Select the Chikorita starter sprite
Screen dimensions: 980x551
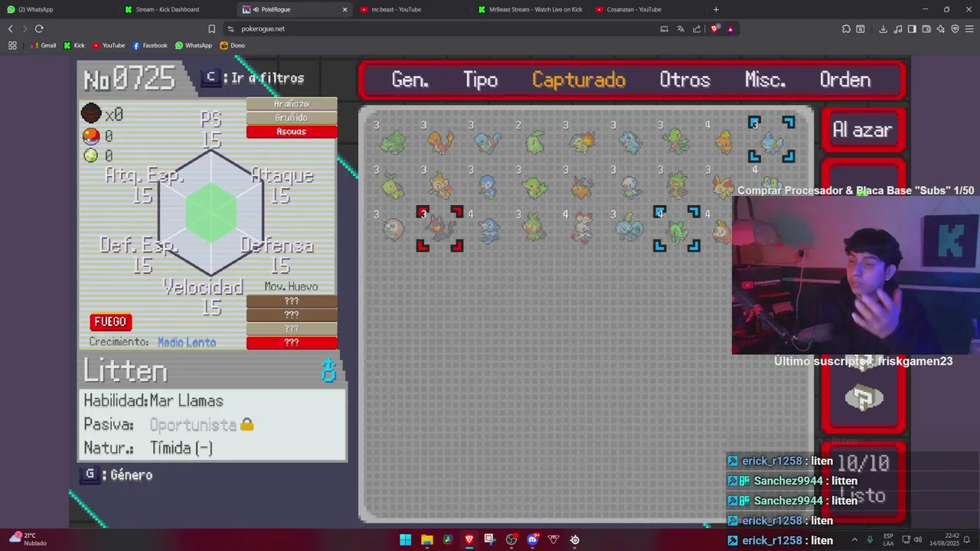[535, 142]
